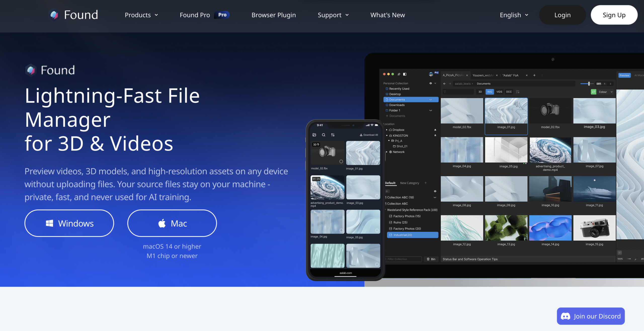
Task: Open Browser Plugin in navigation
Action: (273, 15)
